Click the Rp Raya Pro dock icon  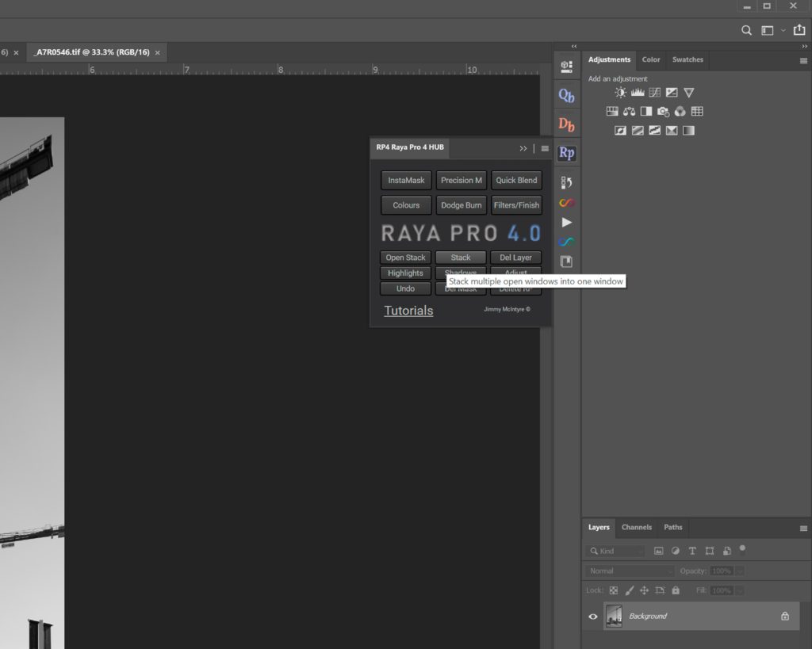coord(566,153)
